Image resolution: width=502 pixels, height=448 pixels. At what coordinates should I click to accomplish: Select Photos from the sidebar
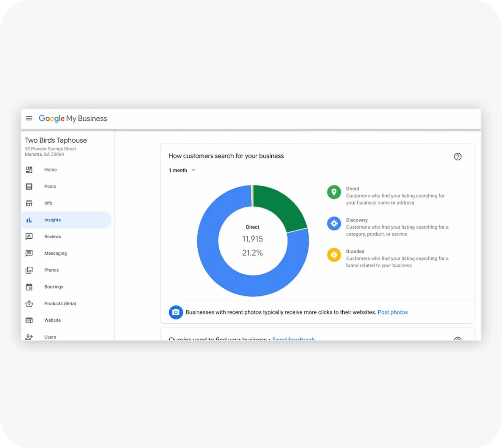[x=51, y=270]
